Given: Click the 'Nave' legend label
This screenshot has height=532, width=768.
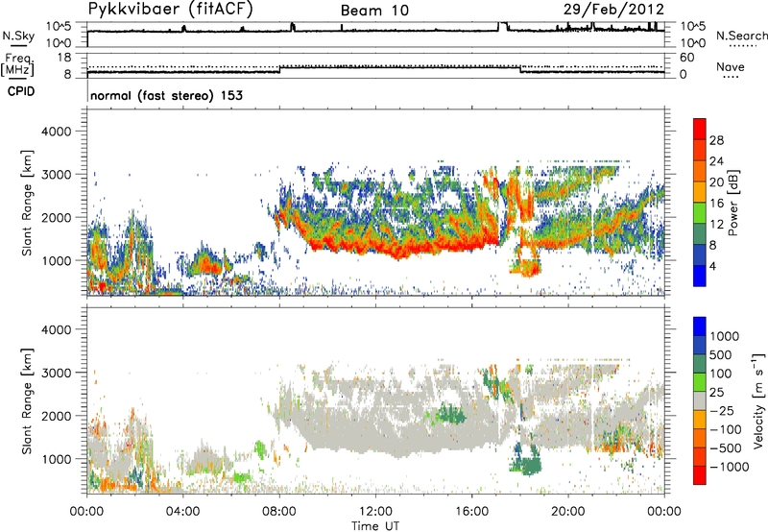Looking at the screenshot, I should (x=731, y=67).
